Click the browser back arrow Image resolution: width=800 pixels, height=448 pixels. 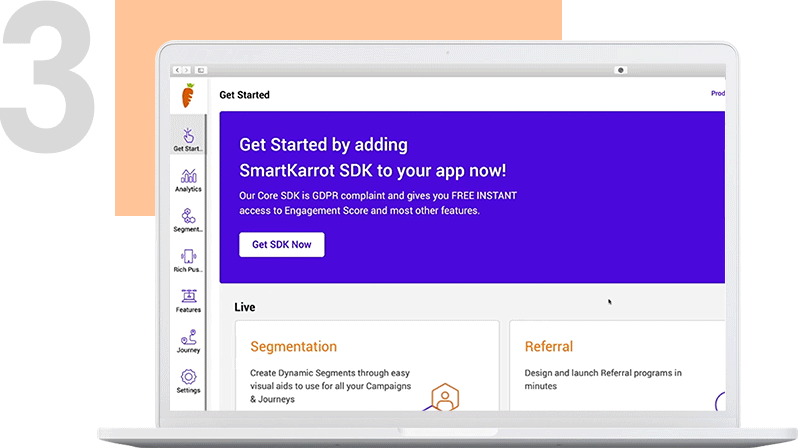point(177,70)
